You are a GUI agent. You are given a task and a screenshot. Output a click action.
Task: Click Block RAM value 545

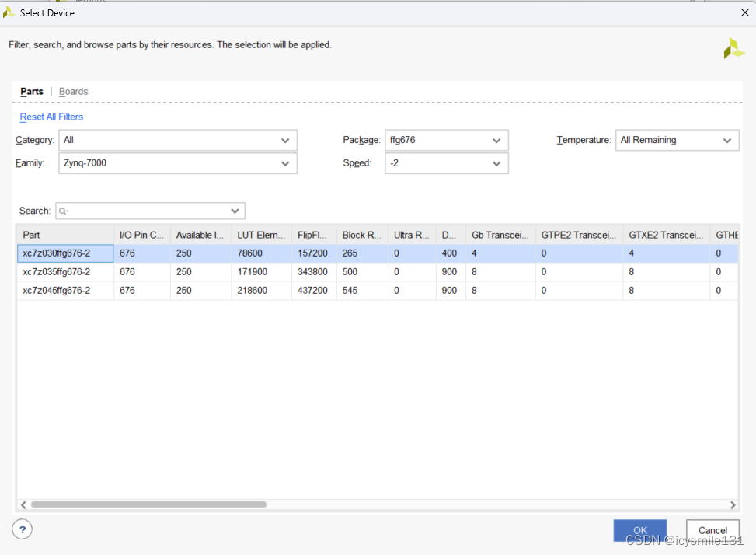pyautogui.click(x=350, y=291)
